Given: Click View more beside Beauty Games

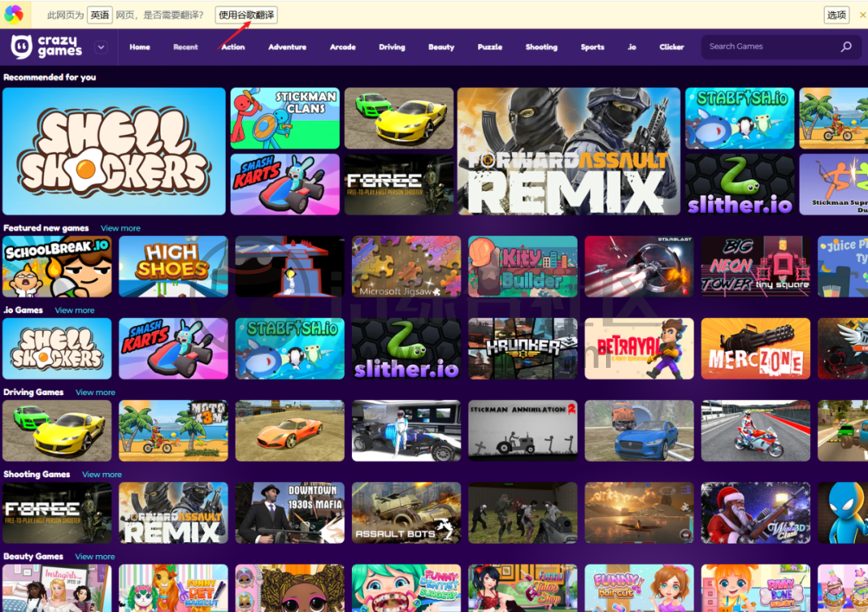Looking at the screenshot, I should coord(95,557).
